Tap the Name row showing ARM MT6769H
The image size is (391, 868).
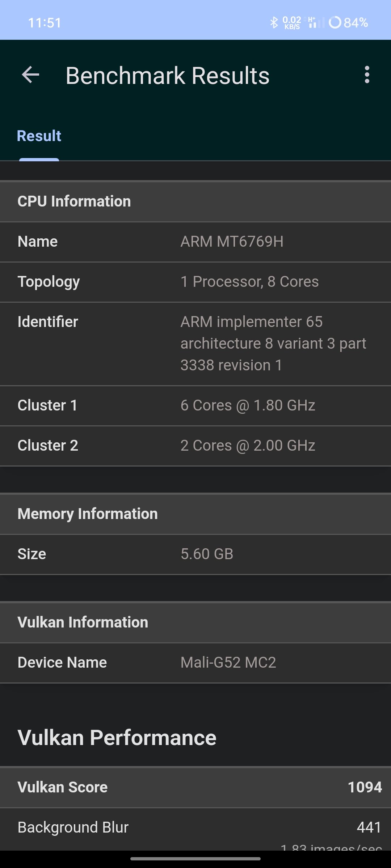(x=195, y=242)
